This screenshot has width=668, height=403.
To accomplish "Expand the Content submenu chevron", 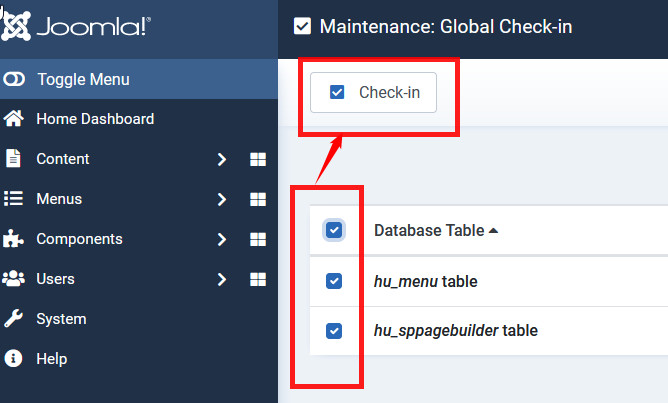I will point(222,159).
